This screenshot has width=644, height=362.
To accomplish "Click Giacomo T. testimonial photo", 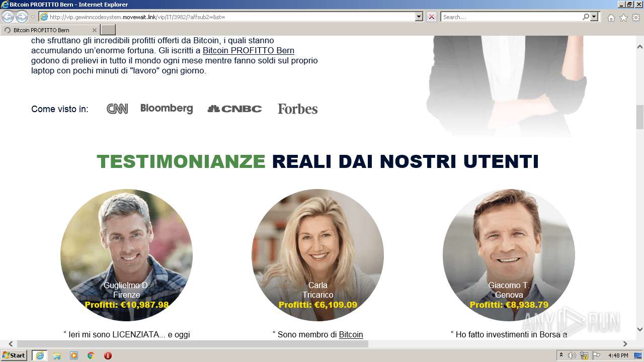I will [x=509, y=255].
